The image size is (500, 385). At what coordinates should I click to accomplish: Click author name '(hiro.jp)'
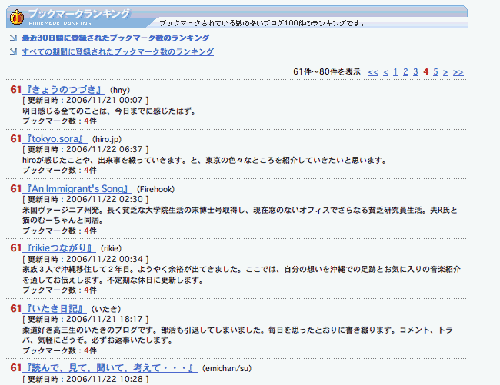107,139
